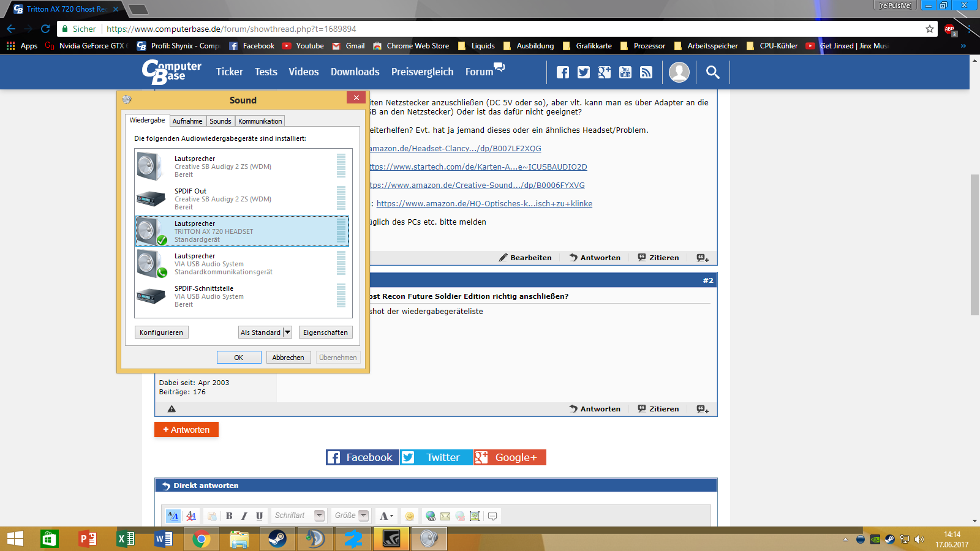Toggle underline formatting in reply editor

point(259,516)
